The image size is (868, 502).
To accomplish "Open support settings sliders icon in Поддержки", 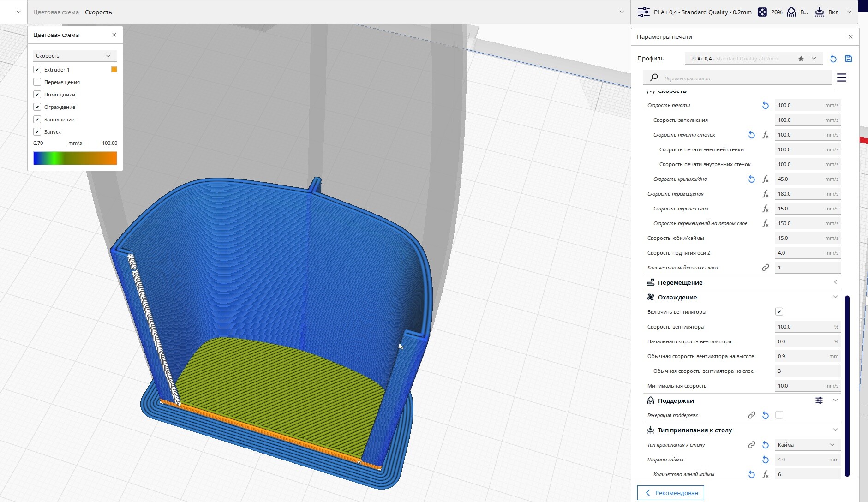I will pyautogui.click(x=819, y=400).
